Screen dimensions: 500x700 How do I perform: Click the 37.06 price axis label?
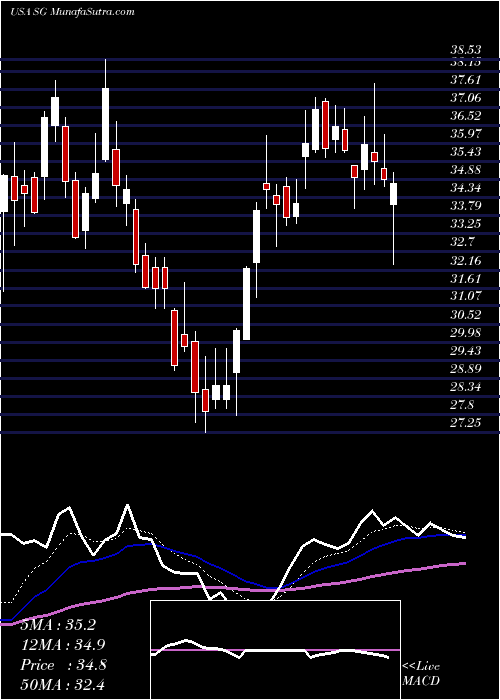pyautogui.click(x=466, y=98)
